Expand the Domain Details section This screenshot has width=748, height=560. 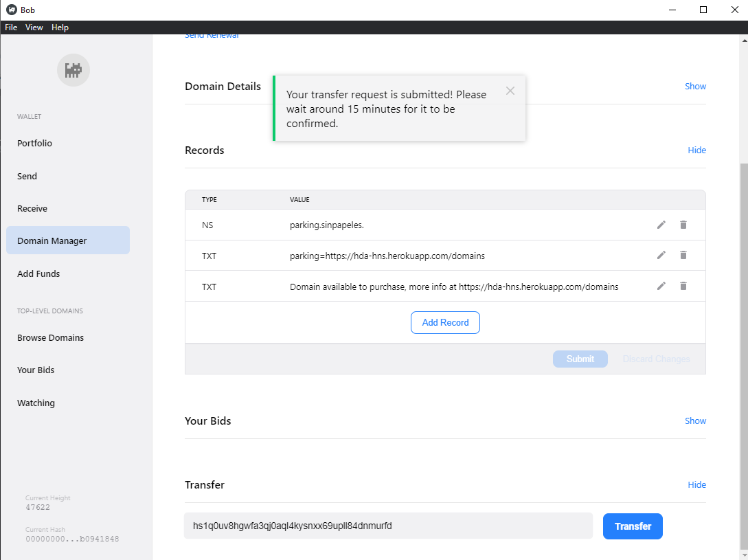pos(695,87)
